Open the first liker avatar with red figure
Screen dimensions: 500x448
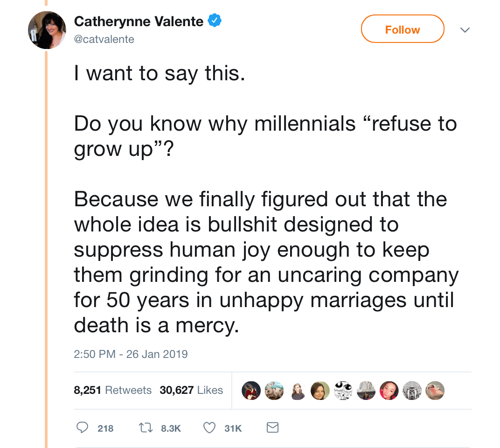(251, 391)
